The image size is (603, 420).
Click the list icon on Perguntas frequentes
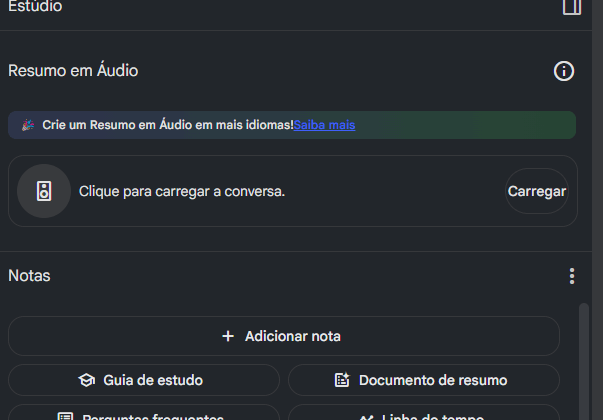(x=66, y=416)
